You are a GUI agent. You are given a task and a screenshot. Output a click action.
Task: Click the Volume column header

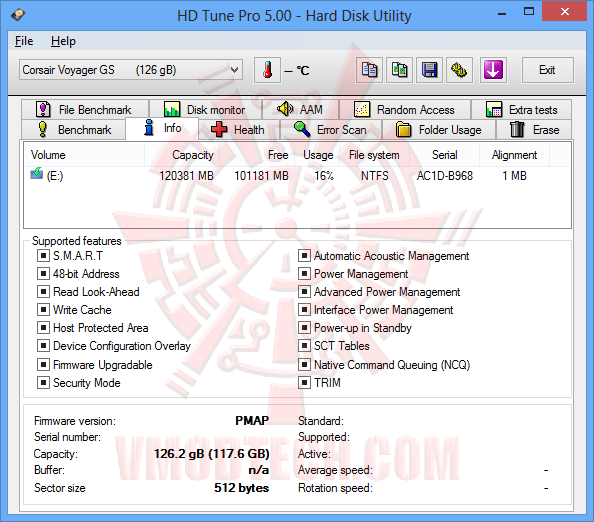coord(85,155)
